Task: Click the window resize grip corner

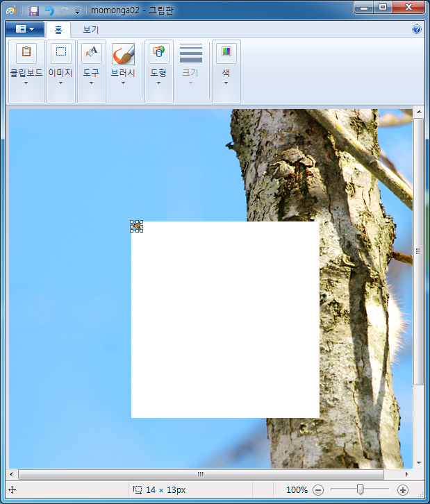Action: (421, 494)
